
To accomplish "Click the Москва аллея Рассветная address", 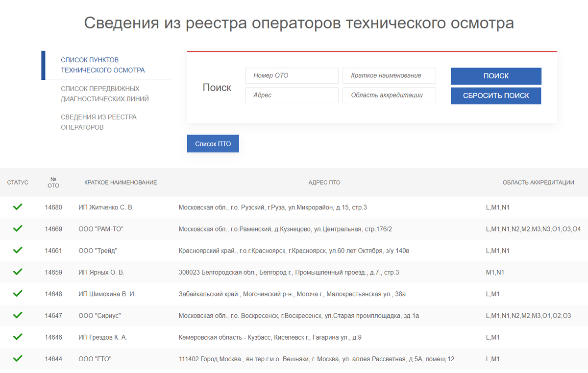I will click(317, 359).
